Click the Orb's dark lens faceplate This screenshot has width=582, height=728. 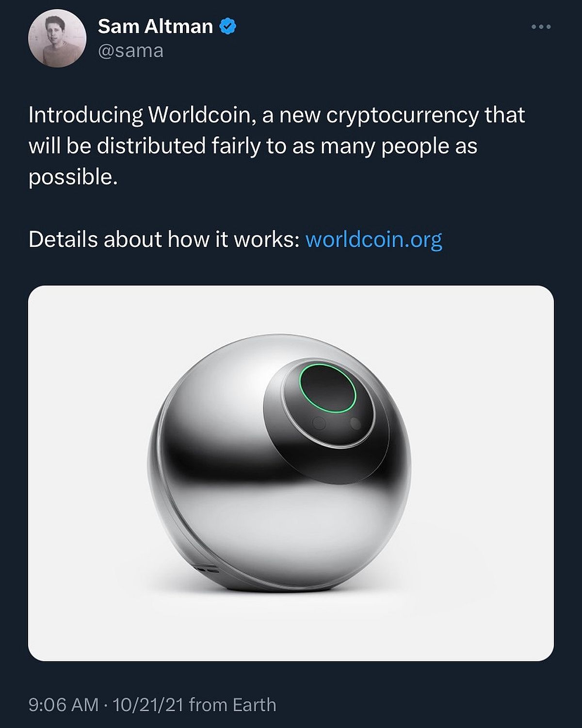(320, 403)
